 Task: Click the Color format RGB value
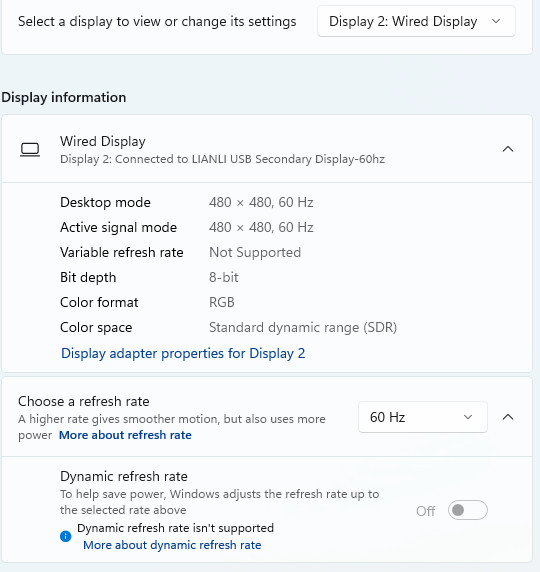(x=222, y=302)
